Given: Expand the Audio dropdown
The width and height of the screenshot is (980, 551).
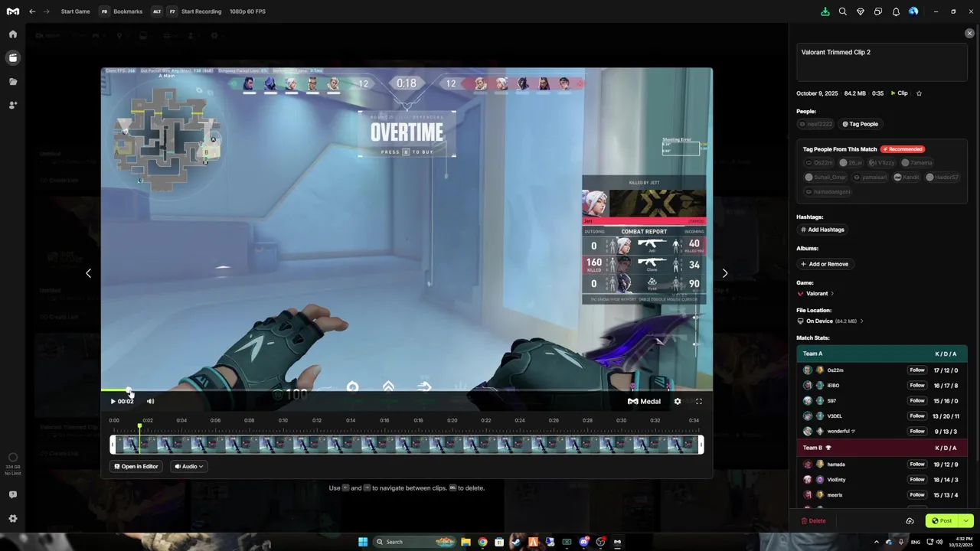Looking at the screenshot, I should click(x=188, y=466).
